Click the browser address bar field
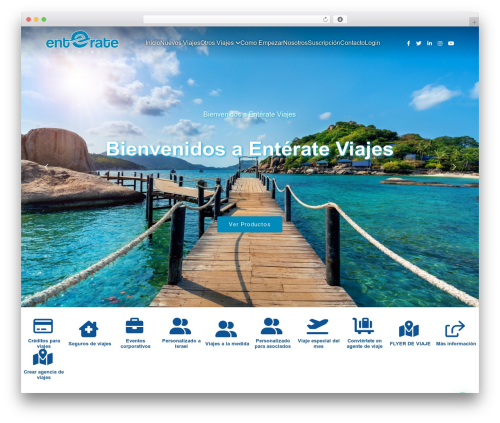500x423 pixels. coord(237,19)
